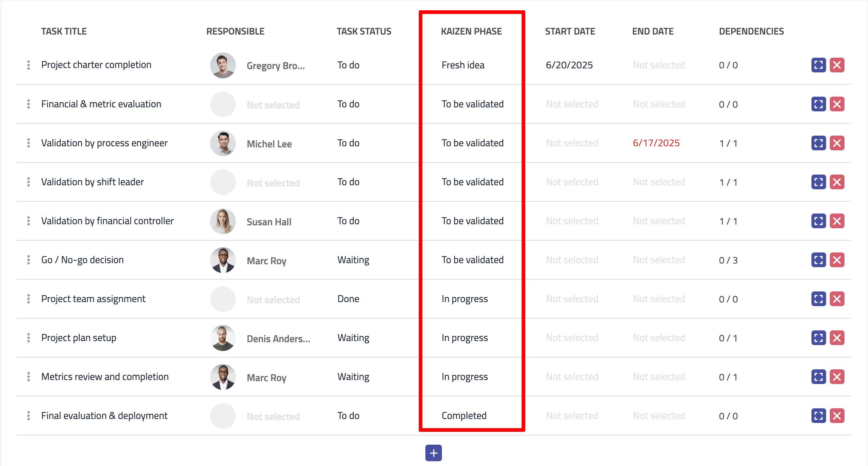Viewport: 868px width, 466px height.
Task: Change Waiting status of Go / No-go decision
Action: (353, 260)
